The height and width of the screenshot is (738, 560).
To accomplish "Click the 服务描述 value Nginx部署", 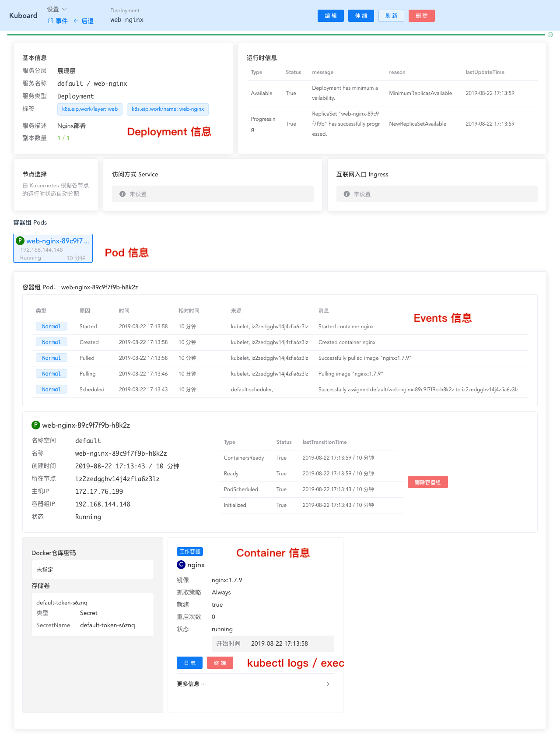I will tap(72, 126).
